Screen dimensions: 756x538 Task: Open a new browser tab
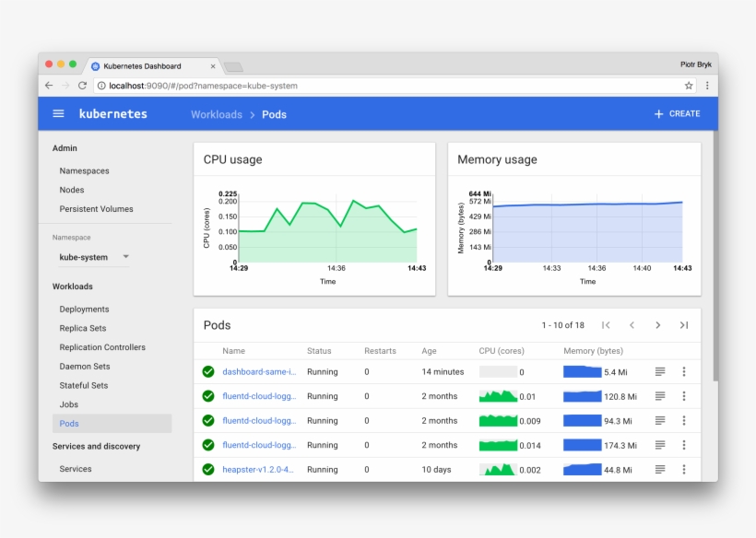pos(234,67)
